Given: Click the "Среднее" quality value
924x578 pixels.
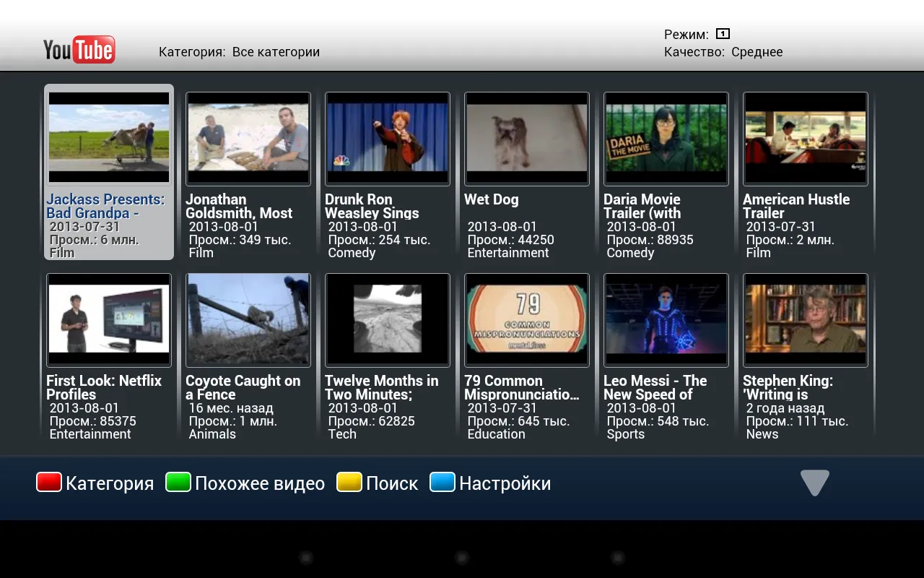Looking at the screenshot, I should point(757,52).
